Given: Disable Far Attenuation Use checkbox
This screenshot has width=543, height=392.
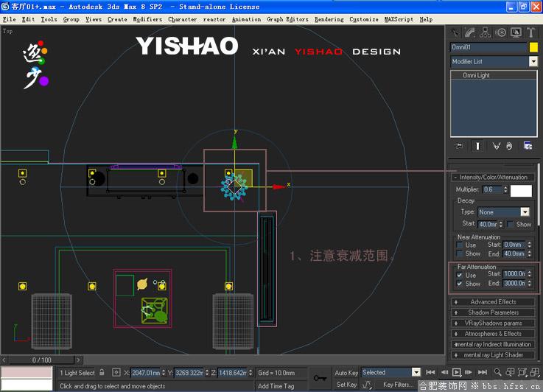Looking at the screenshot, I should click(460, 276).
